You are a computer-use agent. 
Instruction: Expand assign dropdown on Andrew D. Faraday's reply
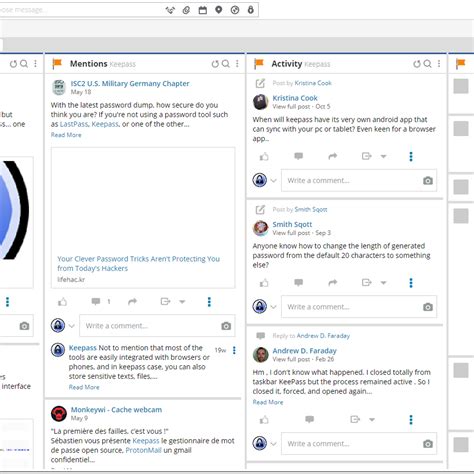[x=372, y=420]
